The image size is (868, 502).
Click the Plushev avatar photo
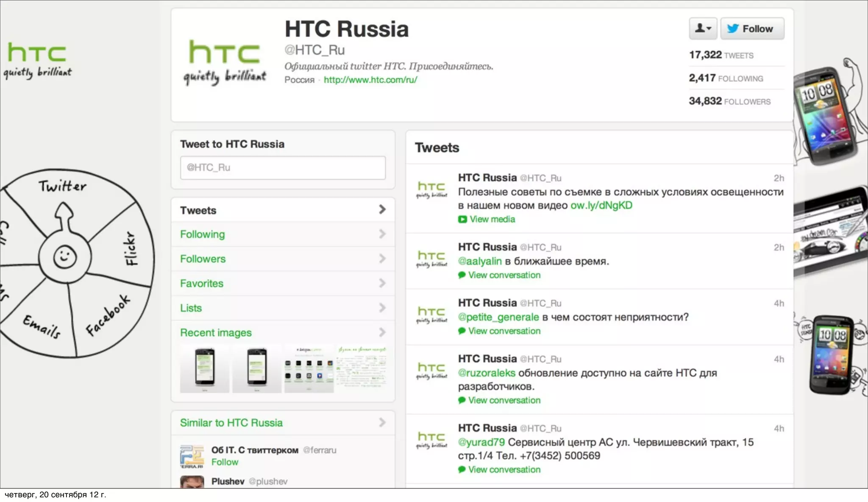(192, 482)
